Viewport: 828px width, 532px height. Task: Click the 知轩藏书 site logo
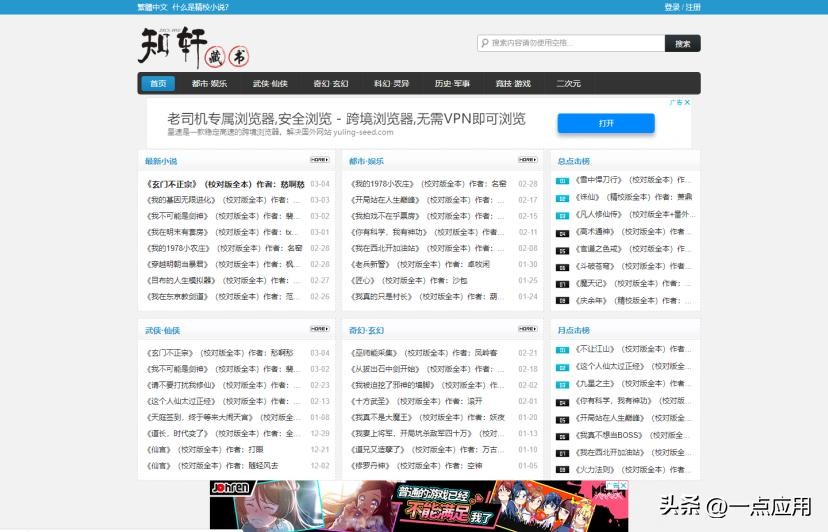193,46
